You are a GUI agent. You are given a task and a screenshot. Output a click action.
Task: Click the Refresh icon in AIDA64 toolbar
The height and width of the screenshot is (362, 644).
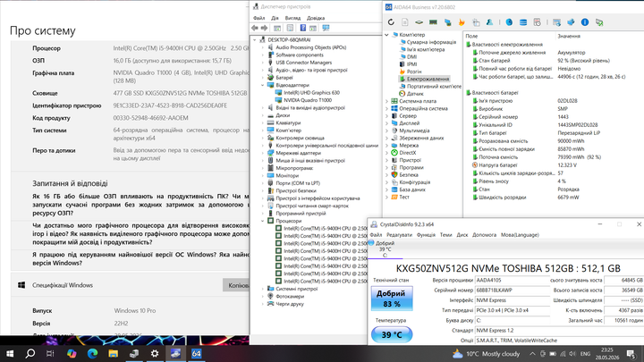click(x=391, y=22)
